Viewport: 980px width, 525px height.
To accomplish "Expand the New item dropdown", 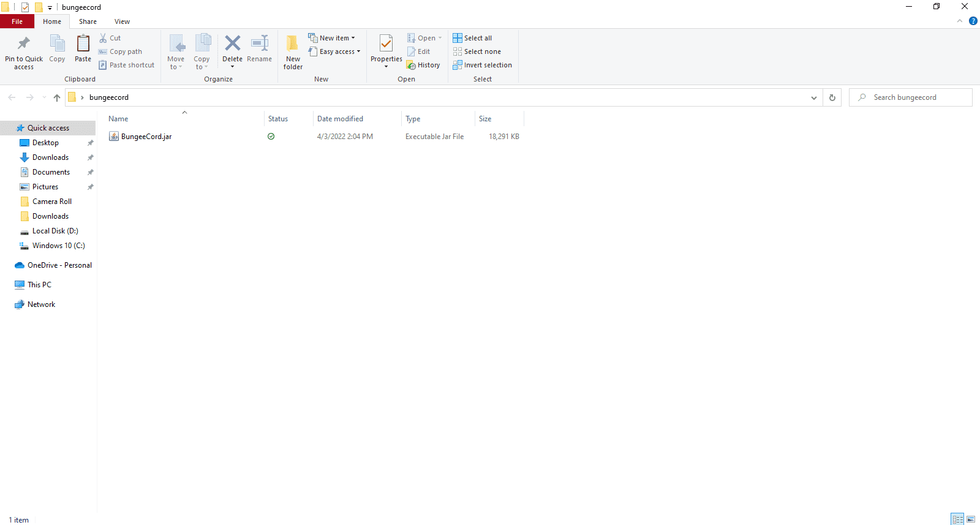I will click(331, 38).
